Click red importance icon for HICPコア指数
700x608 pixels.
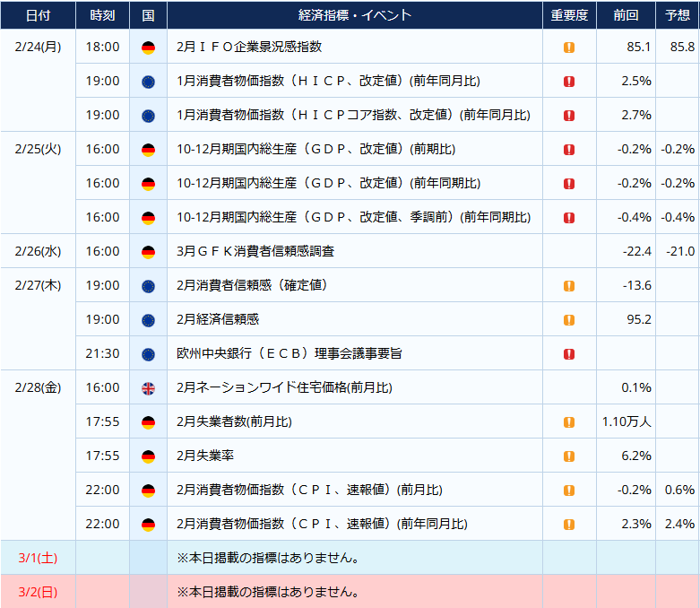[x=569, y=116]
